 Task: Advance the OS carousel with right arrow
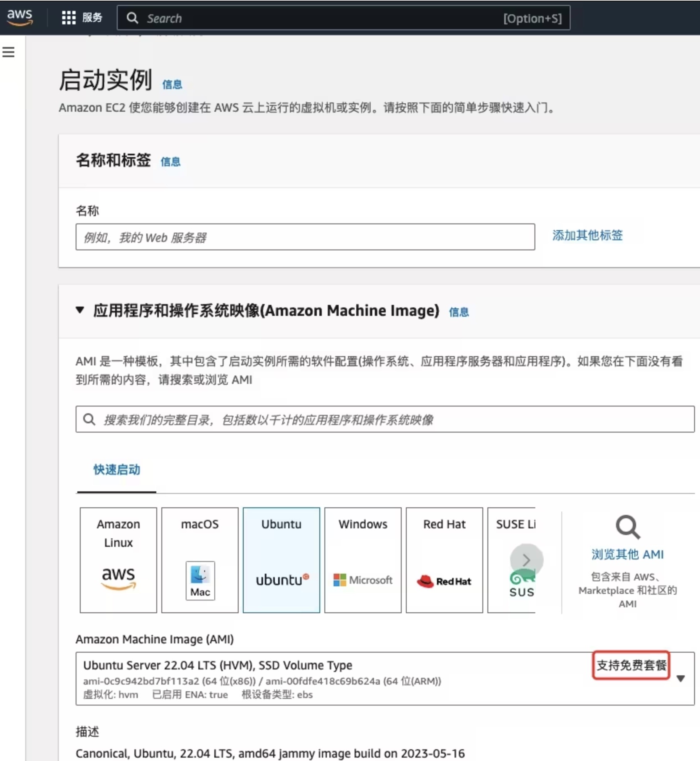click(x=527, y=560)
